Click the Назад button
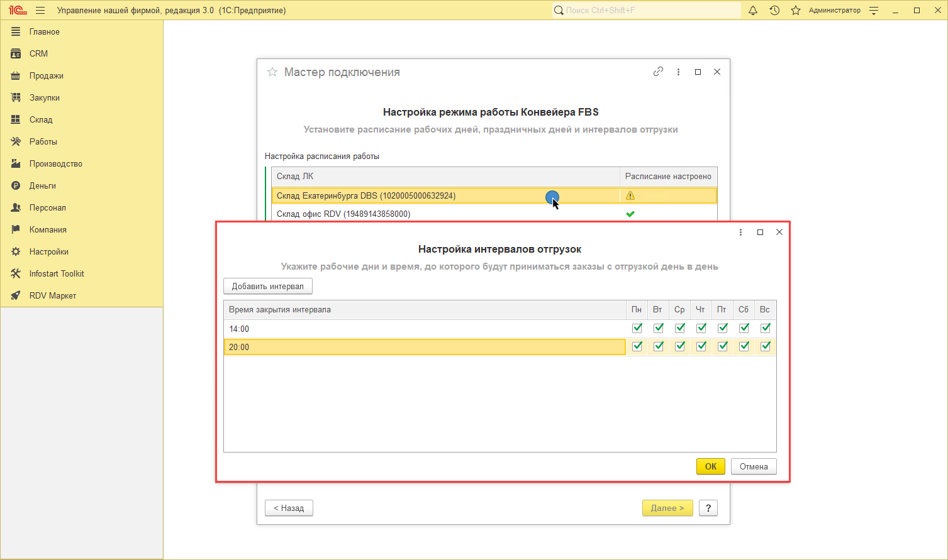 (x=289, y=508)
